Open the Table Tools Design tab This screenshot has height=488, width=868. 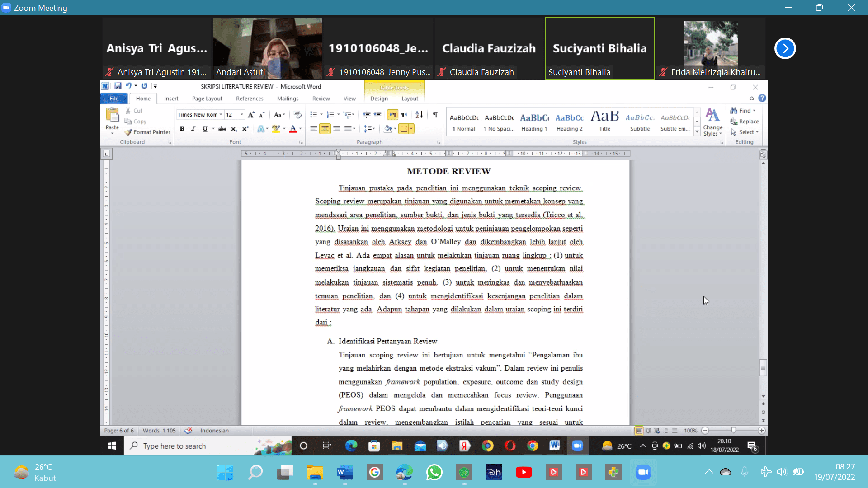(x=379, y=99)
